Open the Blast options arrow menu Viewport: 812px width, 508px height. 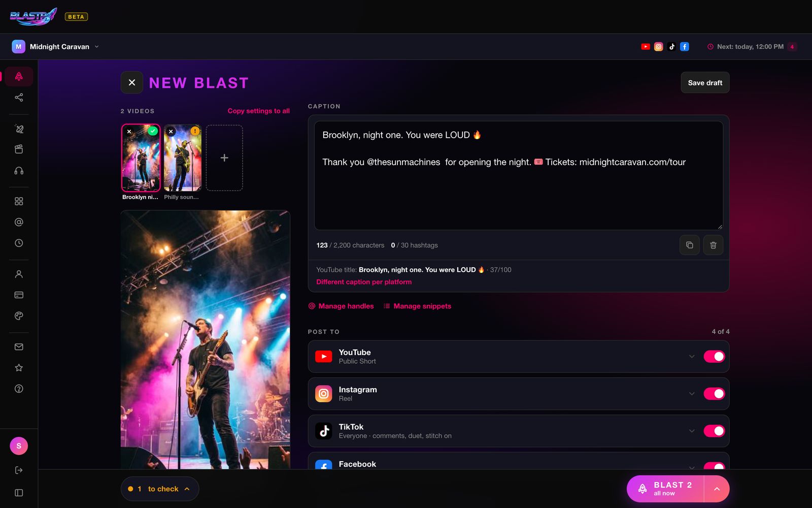tap(717, 489)
